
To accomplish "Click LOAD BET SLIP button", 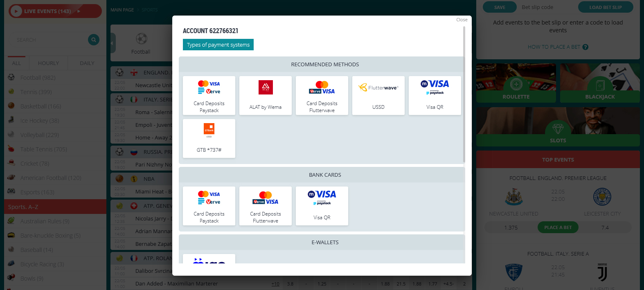I will coord(606,7).
